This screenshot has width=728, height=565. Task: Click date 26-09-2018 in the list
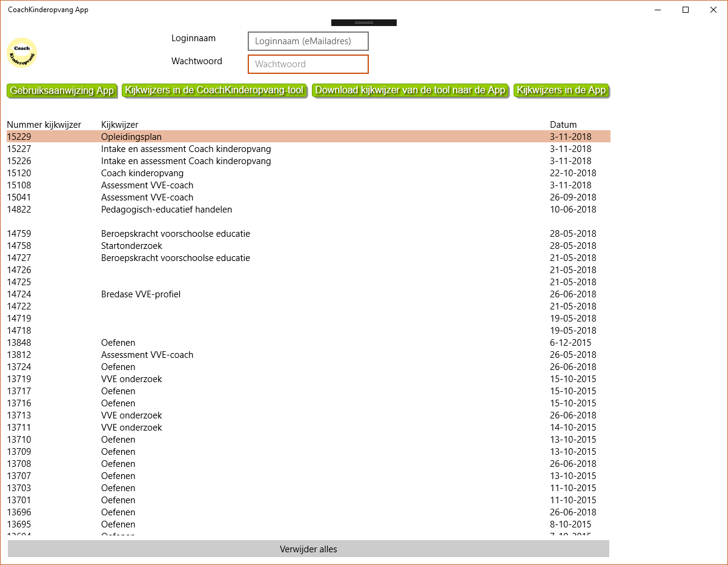[x=573, y=197]
